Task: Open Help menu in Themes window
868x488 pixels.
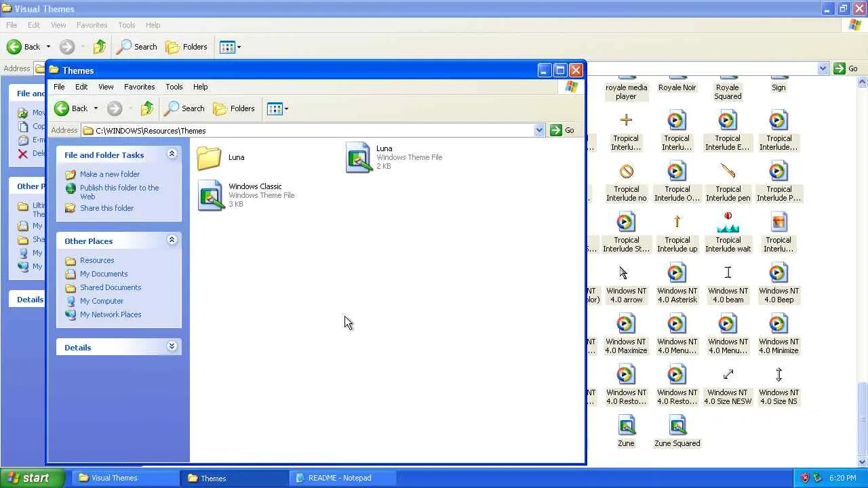Action: 200,87
